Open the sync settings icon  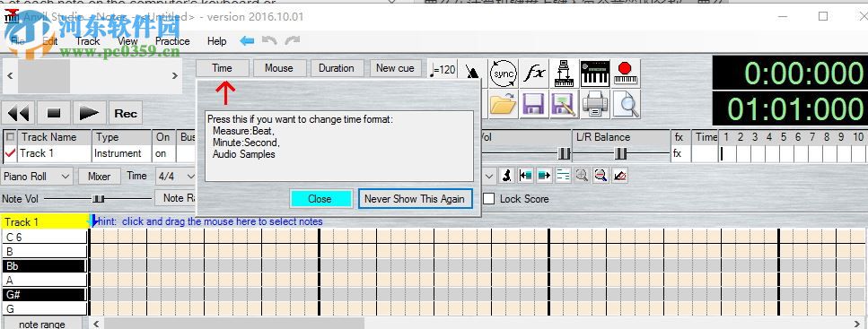[x=504, y=74]
